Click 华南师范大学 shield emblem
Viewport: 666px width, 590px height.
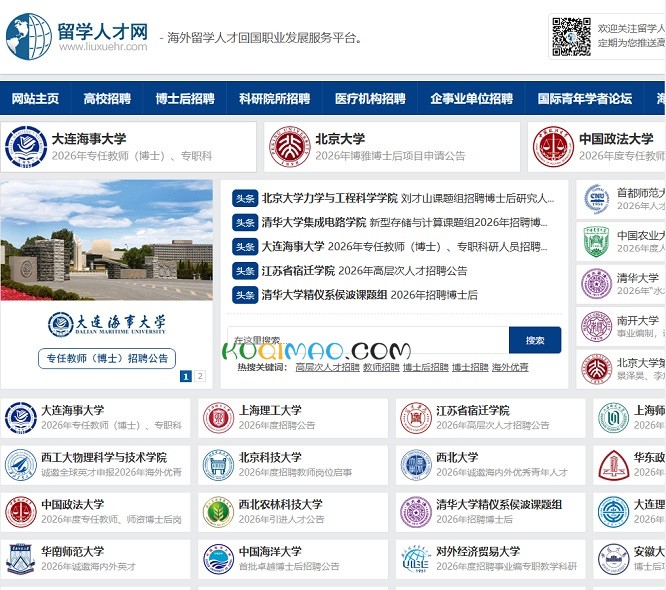[x=21, y=559]
